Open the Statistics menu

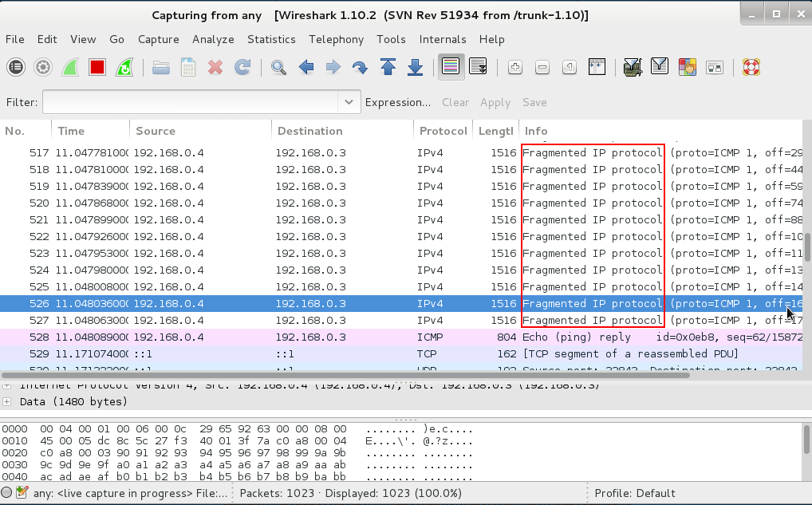coord(271,39)
